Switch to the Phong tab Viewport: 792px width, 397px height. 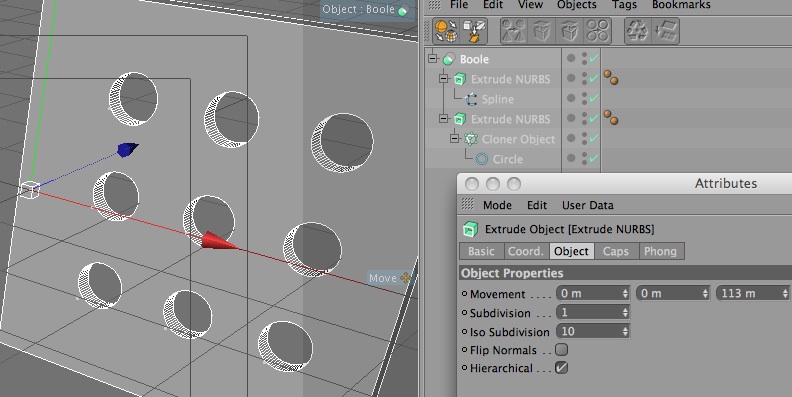click(x=661, y=251)
